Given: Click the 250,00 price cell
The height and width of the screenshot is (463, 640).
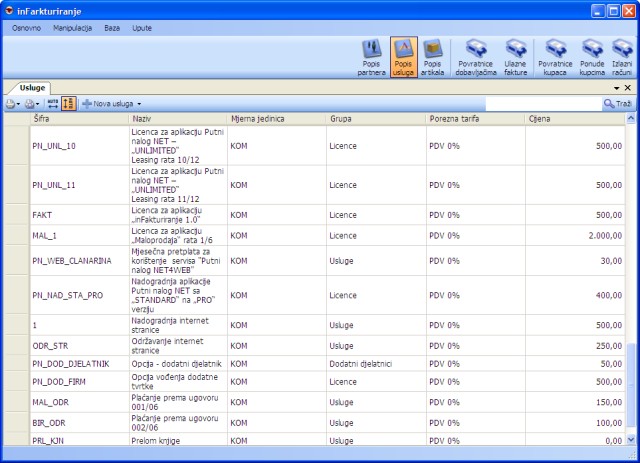Looking at the screenshot, I should point(575,345).
